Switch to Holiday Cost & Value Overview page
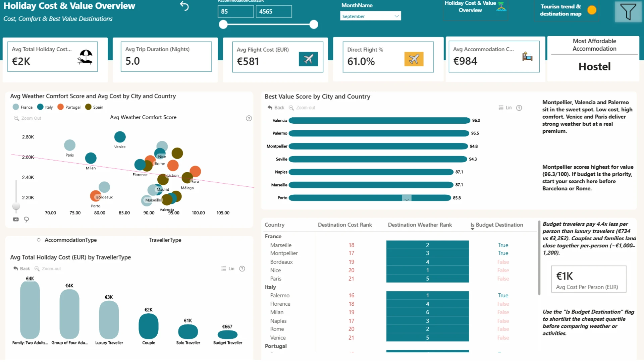 click(x=475, y=7)
